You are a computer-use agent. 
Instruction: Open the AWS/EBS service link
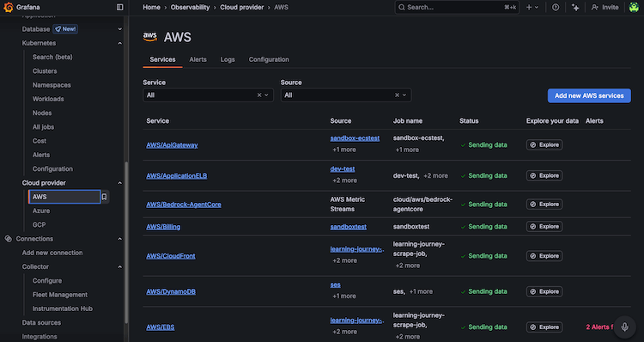[x=161, y=327]
